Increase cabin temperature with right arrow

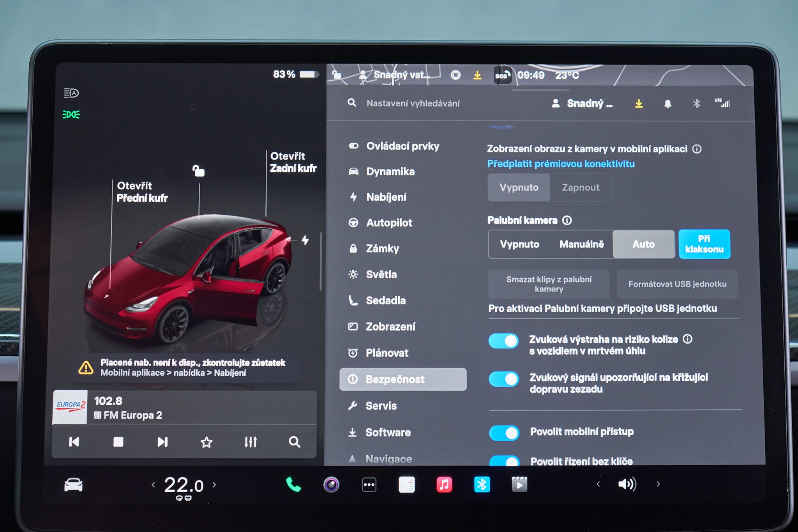click(x=214, y=484)
